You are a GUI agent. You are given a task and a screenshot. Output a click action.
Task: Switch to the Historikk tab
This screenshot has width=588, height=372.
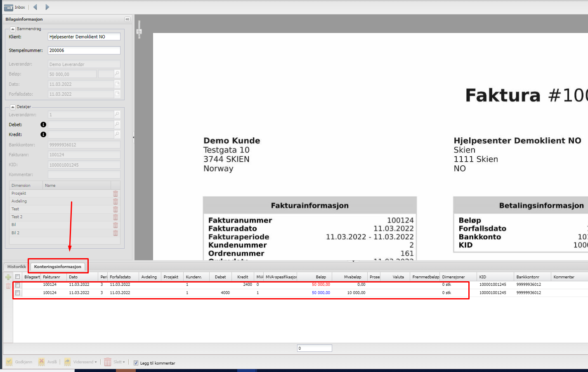(17, 267)
